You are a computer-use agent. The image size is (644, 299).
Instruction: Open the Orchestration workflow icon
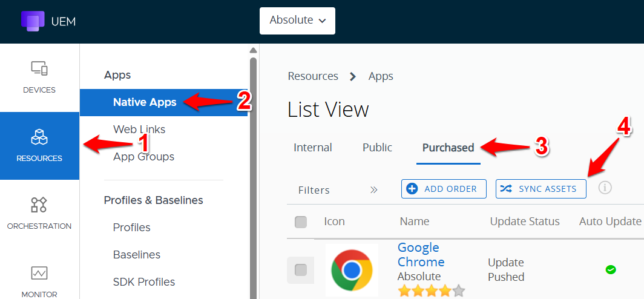coord(39,205)
